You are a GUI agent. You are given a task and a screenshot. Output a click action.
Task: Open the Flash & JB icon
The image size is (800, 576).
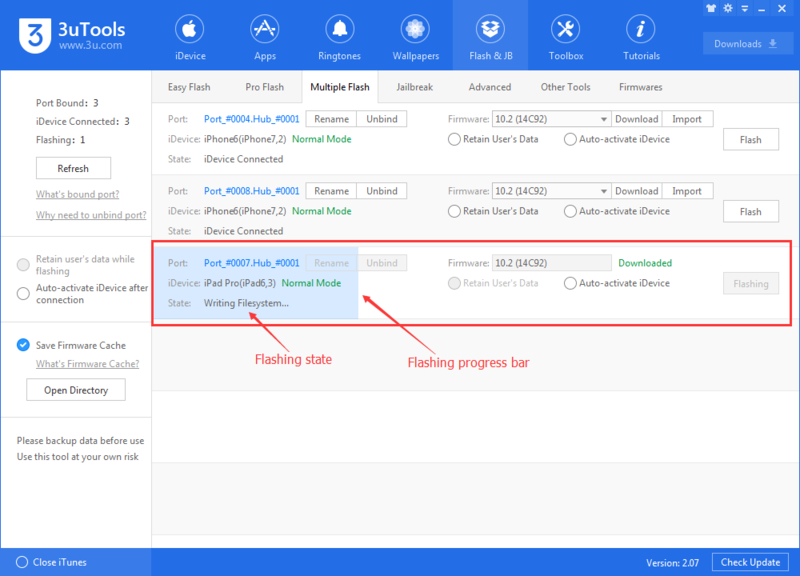[x=490, y=29]
